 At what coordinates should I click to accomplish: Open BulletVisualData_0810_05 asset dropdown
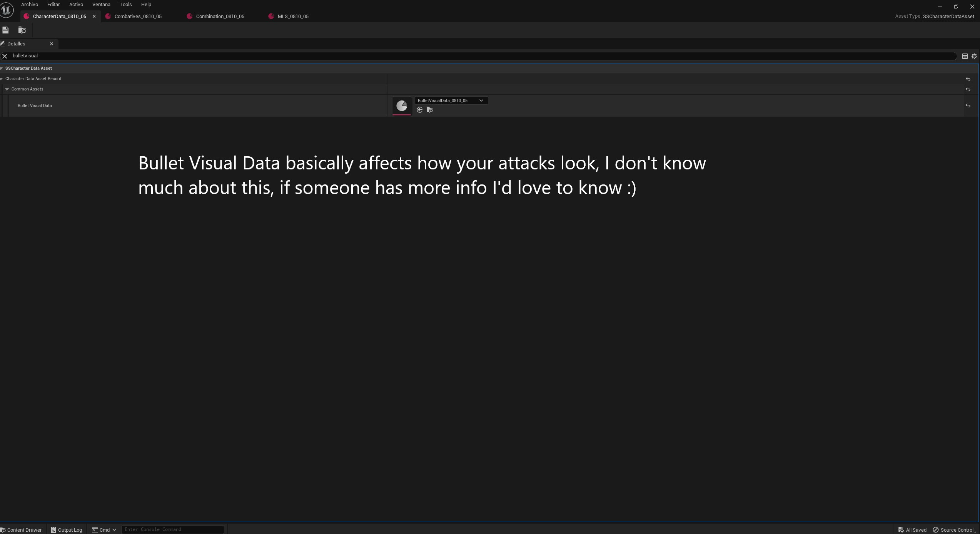click(451, 100)
